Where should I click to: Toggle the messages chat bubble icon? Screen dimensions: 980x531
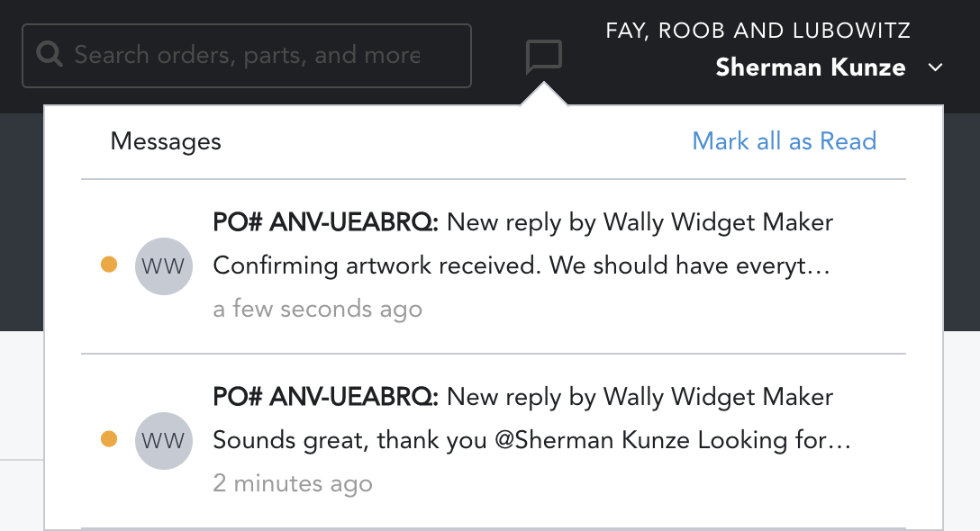544,58
